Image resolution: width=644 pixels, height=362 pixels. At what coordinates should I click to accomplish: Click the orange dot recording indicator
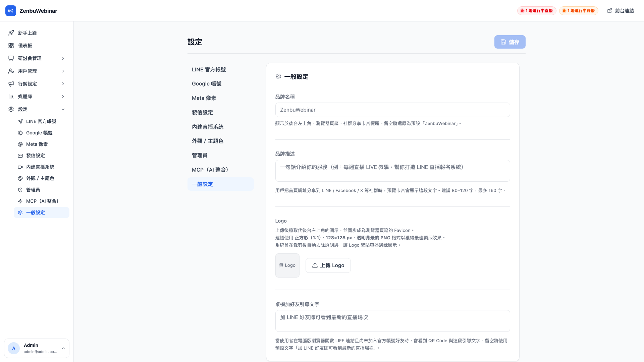564,11
